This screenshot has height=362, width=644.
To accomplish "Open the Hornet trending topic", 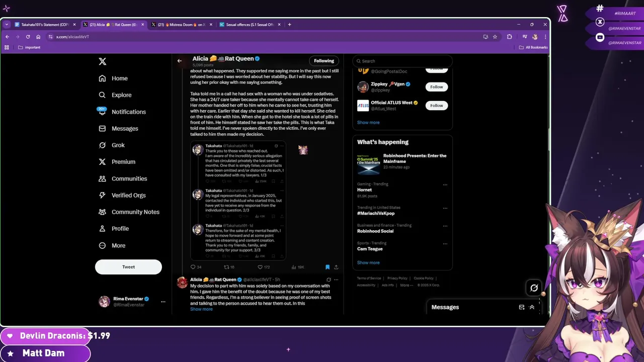I will pos(365,190).
